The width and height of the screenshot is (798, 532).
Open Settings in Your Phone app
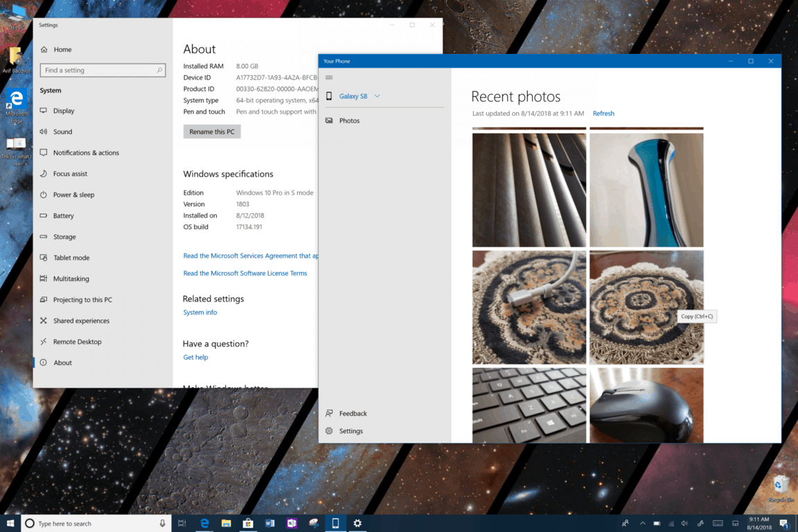pyautogui.click(x=351, y=431)
